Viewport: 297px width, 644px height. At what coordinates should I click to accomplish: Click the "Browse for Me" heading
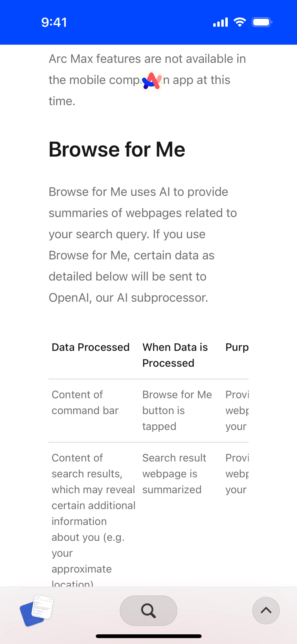[117, 149]
